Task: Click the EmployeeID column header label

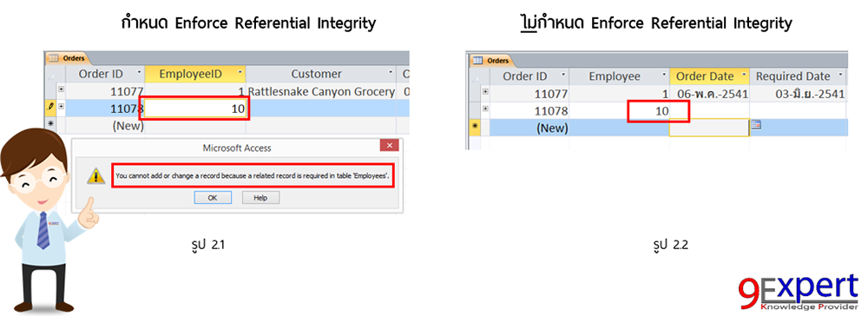Action: (x=190, y=74)
